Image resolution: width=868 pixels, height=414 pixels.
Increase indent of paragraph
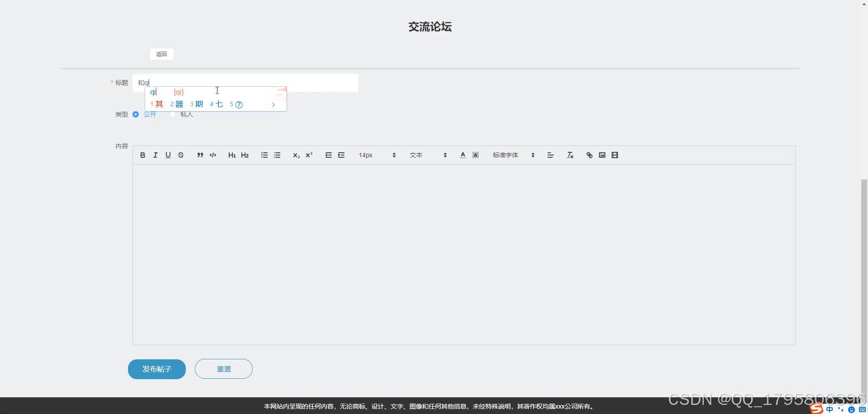[x=341, y=155]
